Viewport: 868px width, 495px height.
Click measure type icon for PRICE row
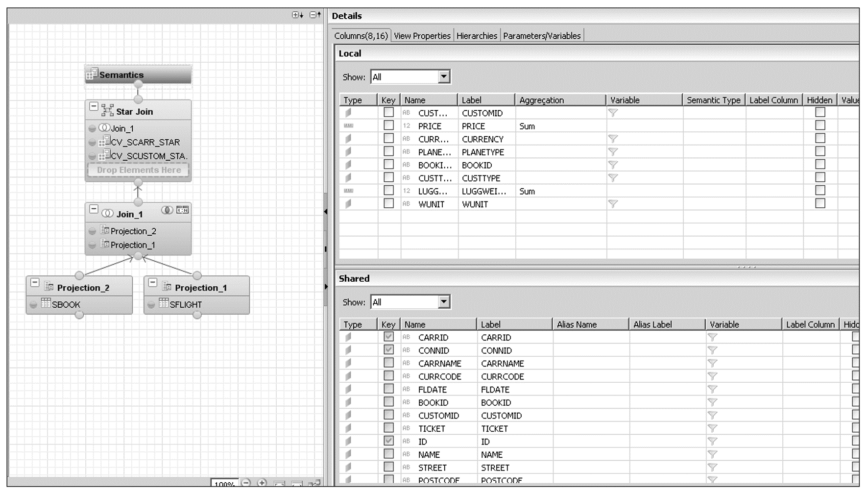pyautogui.click(x=348, y=126)
